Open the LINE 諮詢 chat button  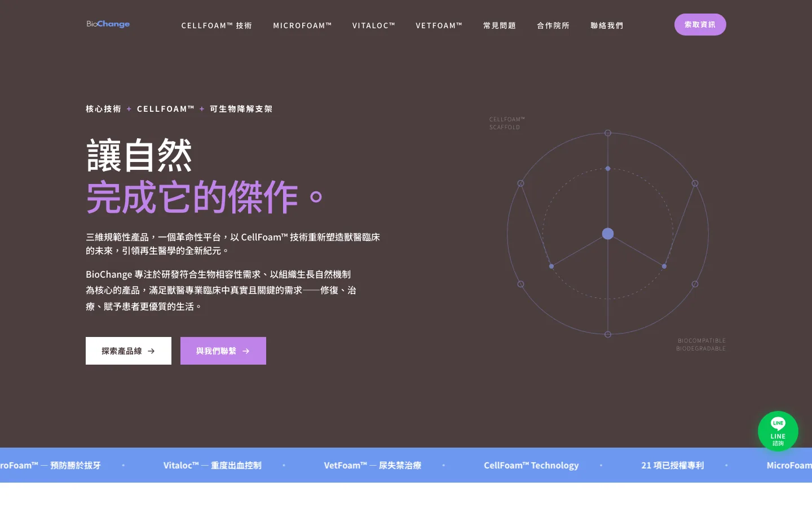[778, 431]
